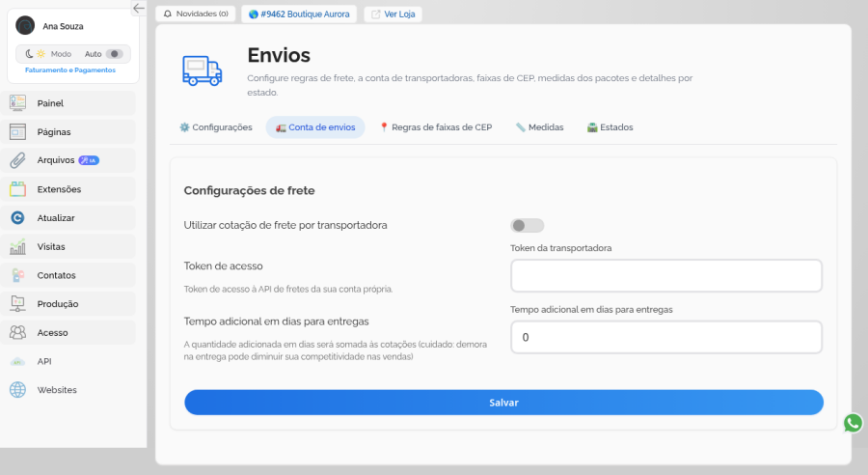The width and height of the screenshot is (868, 475).
Task: Open Visitas in the sidebar
Action: (68, 246)
